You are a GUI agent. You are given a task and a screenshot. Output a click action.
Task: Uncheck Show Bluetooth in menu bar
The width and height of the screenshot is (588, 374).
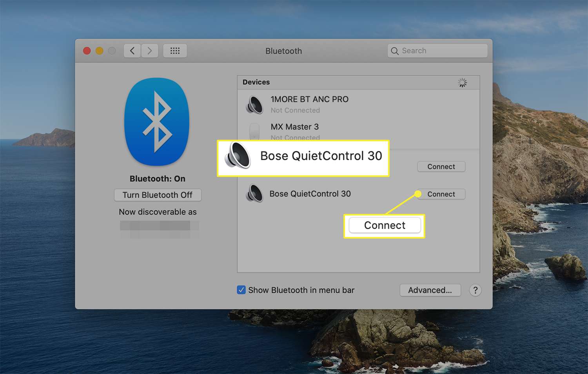pos(241,290)
